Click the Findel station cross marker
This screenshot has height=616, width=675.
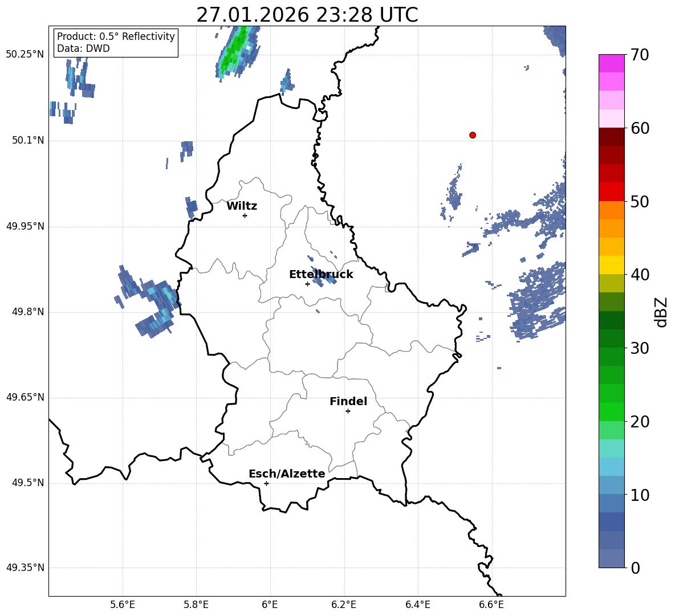click(348, 411)
